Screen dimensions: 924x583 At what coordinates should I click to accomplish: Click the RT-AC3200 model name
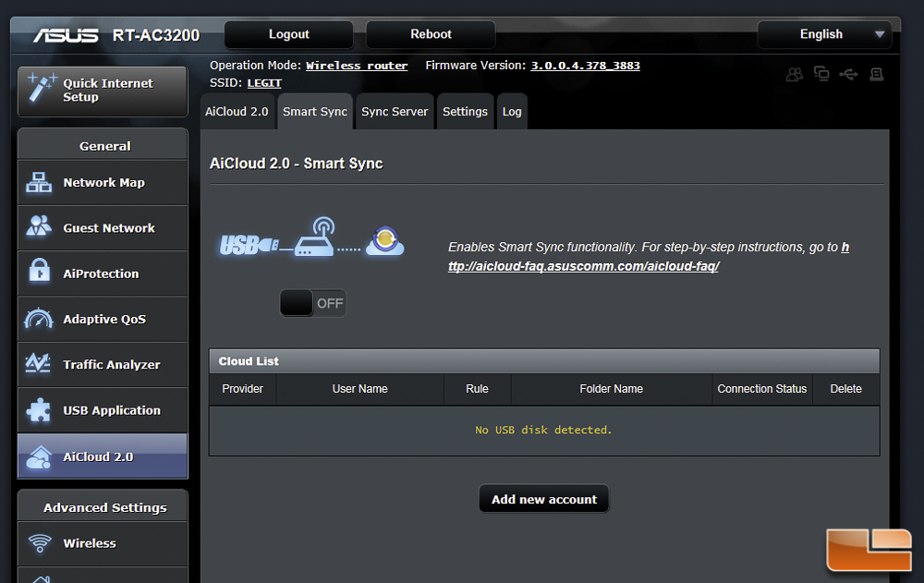click(156, 35)
